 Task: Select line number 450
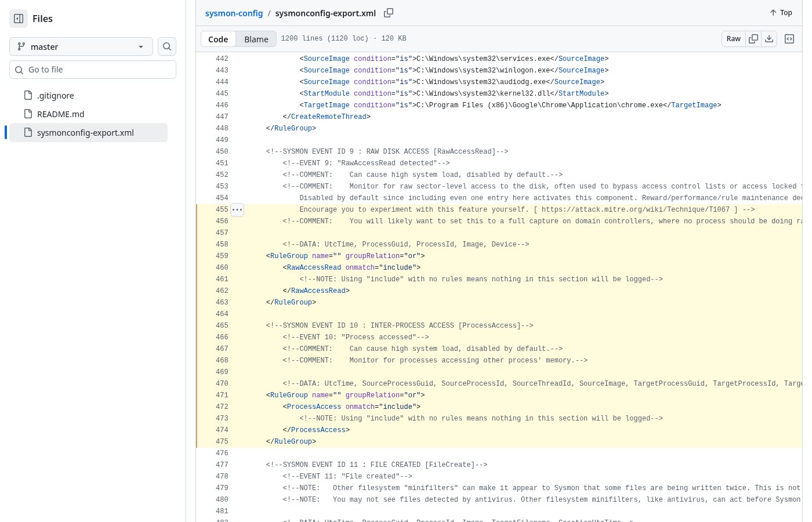pos(222,151)
